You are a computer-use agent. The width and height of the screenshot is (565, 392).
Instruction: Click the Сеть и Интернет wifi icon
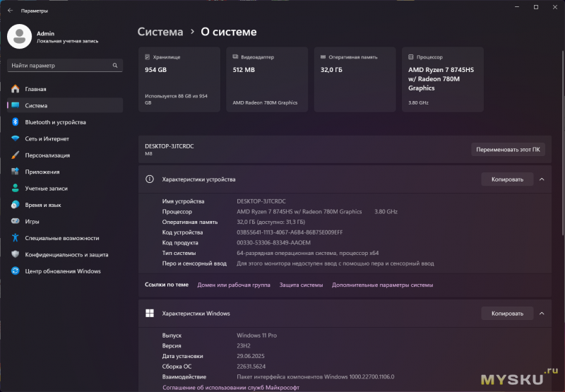(x=15, y=138)
